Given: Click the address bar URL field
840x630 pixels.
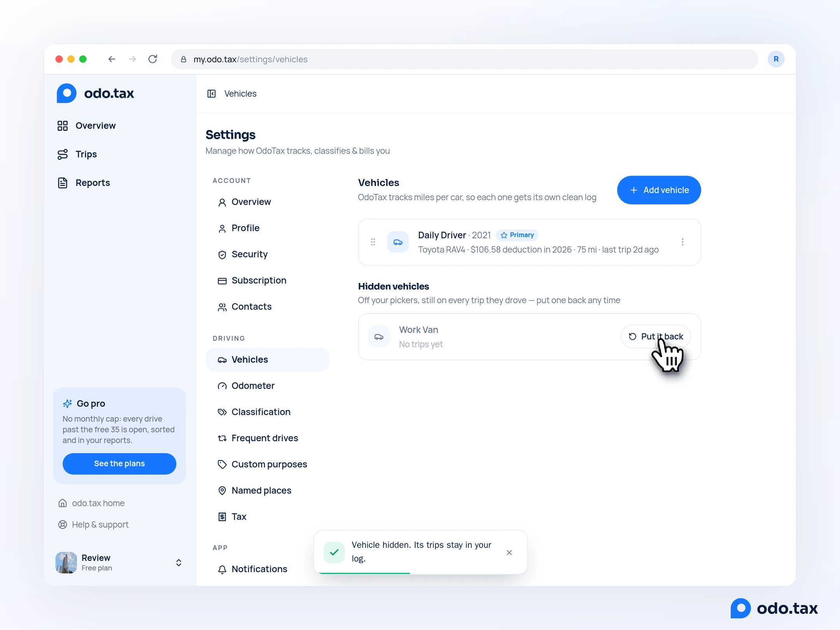Looking at the screenshot, I should (x=464, y=59).
